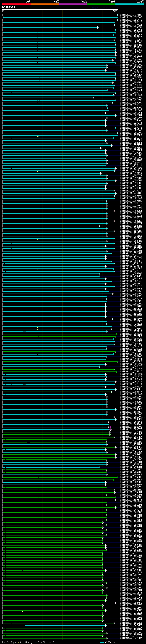The height and width of the screenshot is (644, 146).
Task: Open hit UniRef100_A7P1H0
Action: tap(131, 15)
